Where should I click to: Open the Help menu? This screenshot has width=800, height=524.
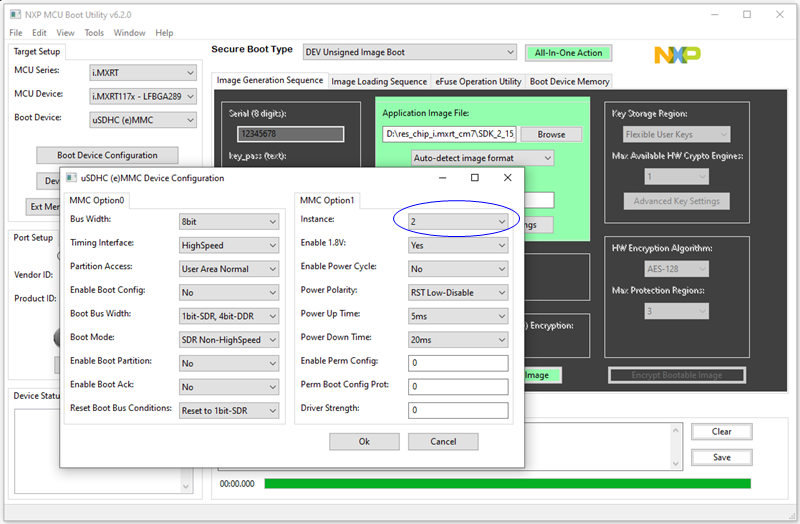tap(164, 33)
